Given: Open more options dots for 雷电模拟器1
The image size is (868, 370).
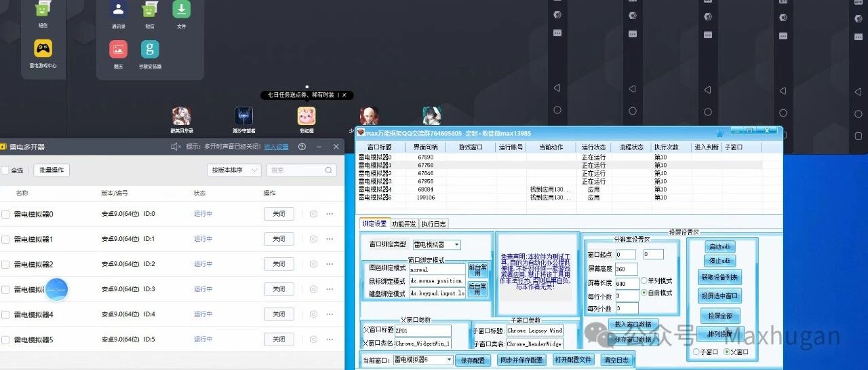Looking at the screenshot, I should 330,239.
